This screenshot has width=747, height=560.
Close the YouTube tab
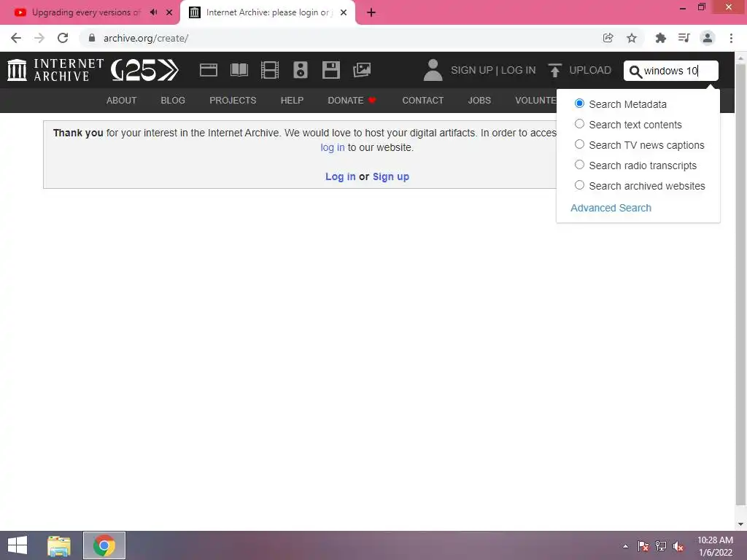(169, 12)
